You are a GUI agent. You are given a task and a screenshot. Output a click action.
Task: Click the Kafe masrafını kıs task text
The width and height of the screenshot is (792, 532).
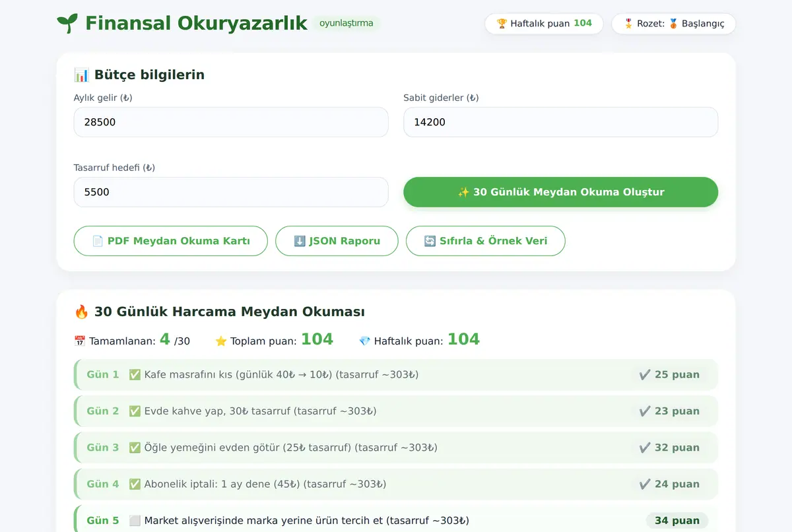click(x=281, y=375)
